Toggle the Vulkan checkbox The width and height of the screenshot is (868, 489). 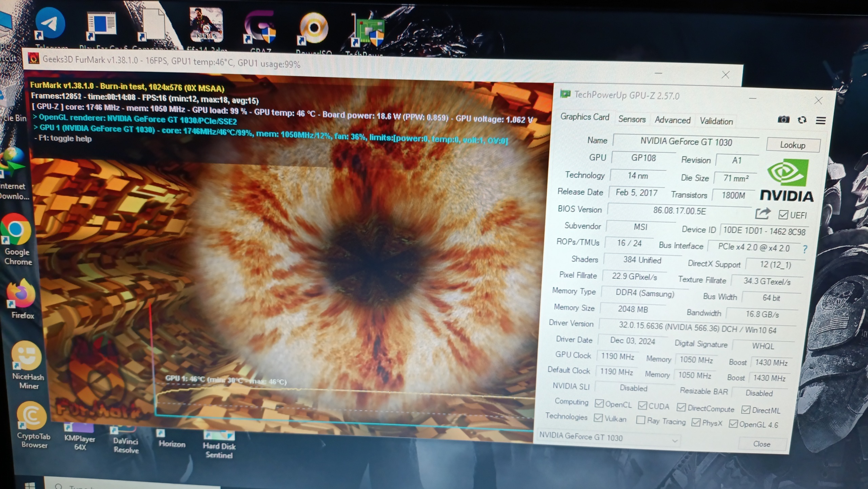[598, 418]
